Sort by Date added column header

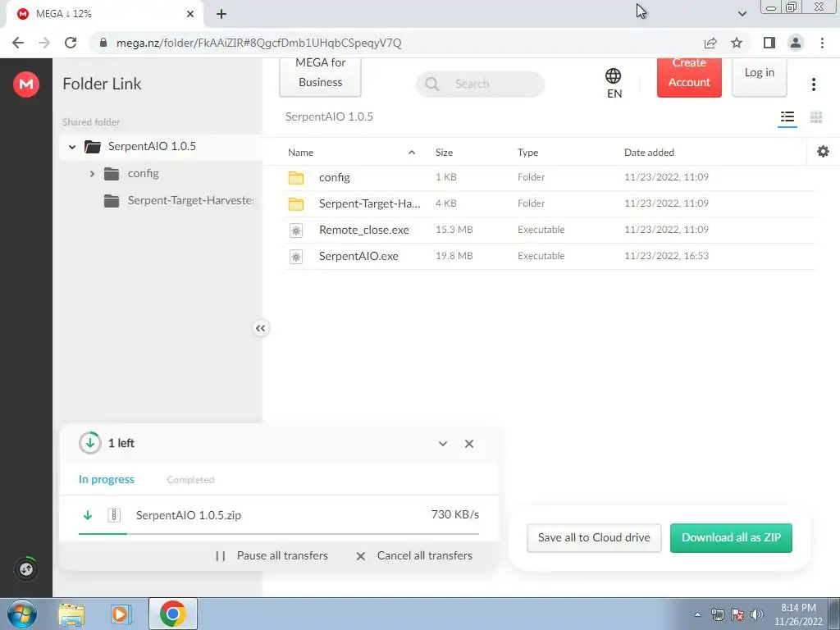[x=649, y=152]
